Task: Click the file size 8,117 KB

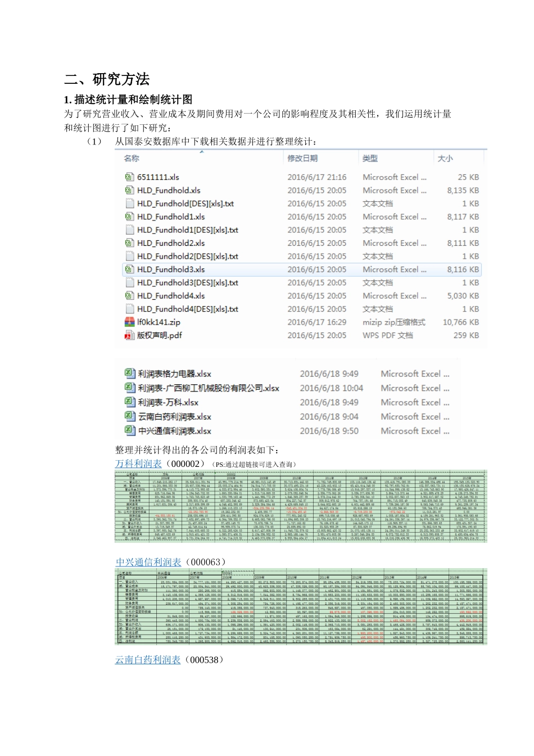Action: click(463, 217)
